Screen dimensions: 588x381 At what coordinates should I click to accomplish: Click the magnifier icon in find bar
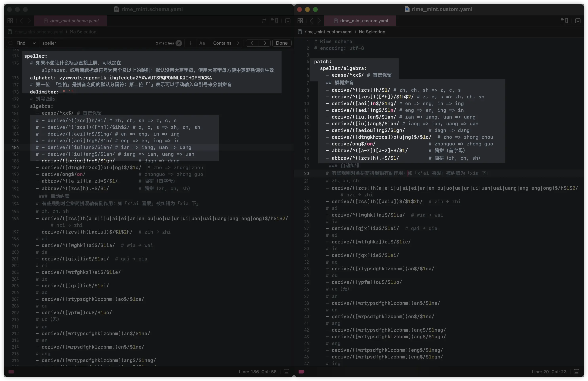[x=11, y=43]
